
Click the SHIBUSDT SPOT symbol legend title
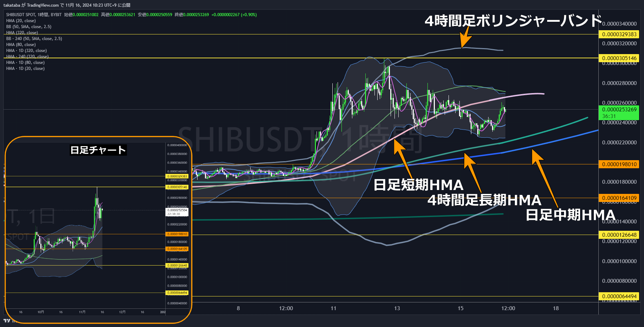coord(34,15)
